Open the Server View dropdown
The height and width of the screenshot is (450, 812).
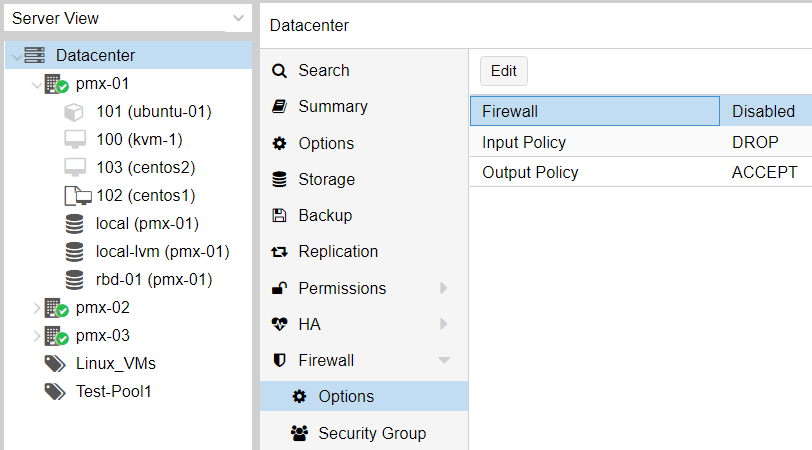point(238,18)
